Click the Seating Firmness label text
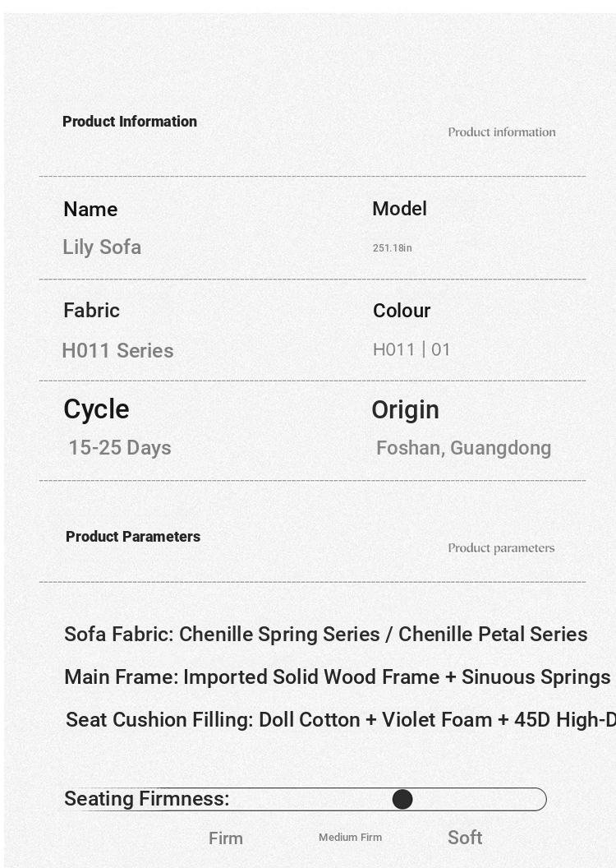Image resolution: width=616 pixels, height=868 pixels. click(x=146, y=799)
